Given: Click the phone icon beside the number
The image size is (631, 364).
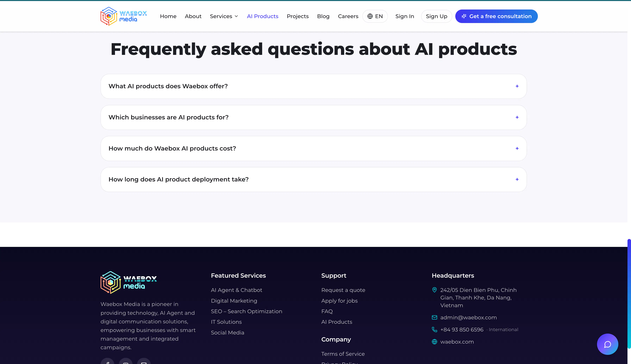Looking at the screenshot, I should point(435,330).
